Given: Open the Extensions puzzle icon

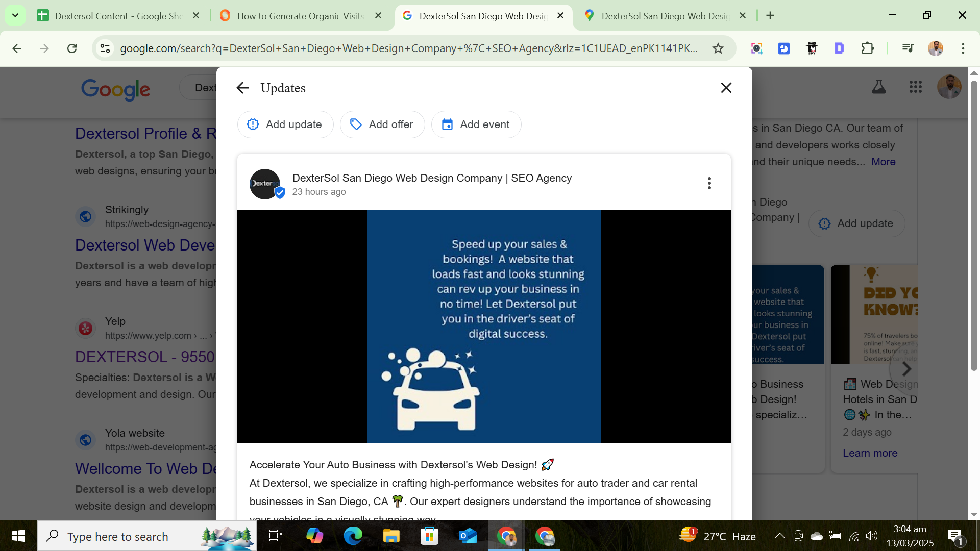Looking at the screenshot, I should (867, 48).
